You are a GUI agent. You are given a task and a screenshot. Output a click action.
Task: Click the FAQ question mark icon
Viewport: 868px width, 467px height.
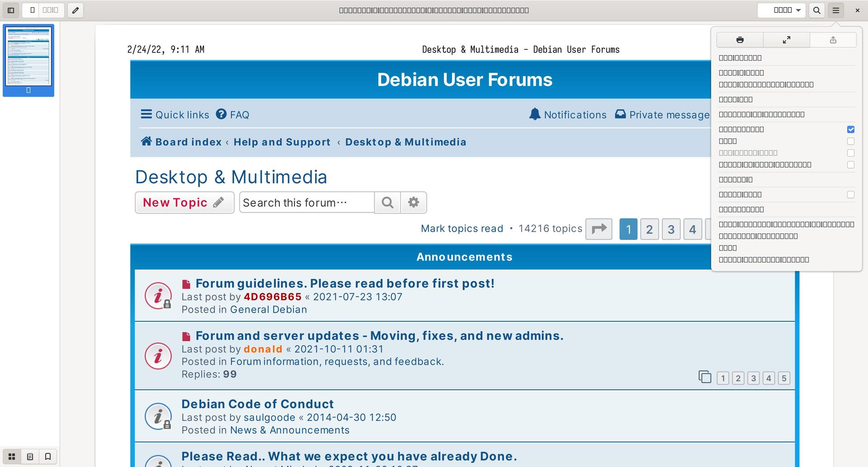221,114
